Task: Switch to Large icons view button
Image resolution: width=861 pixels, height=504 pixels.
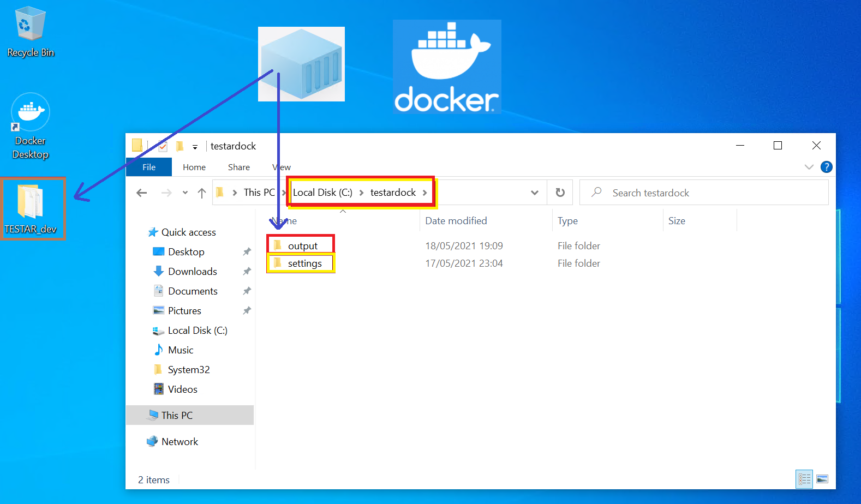Action: tap(822, 479)
